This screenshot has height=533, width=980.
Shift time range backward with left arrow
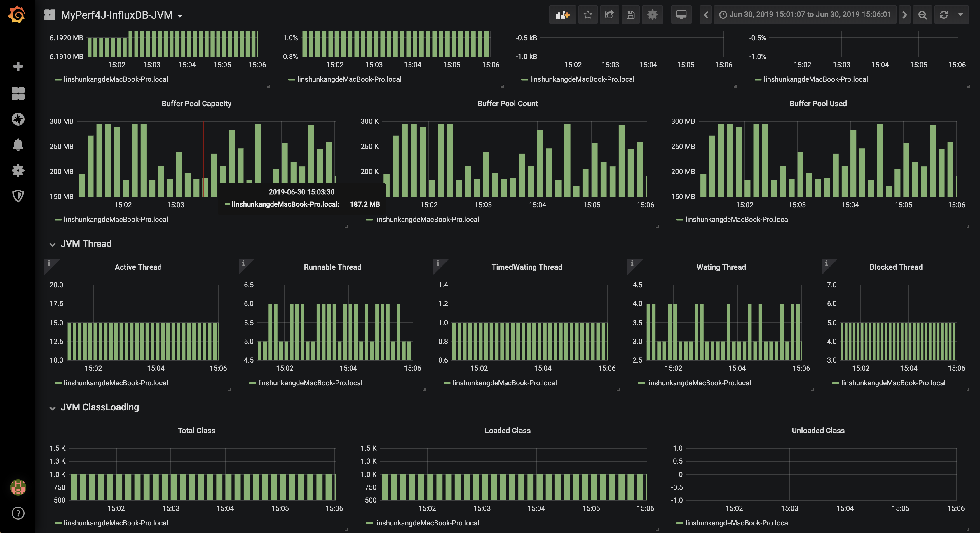point(706,15)
